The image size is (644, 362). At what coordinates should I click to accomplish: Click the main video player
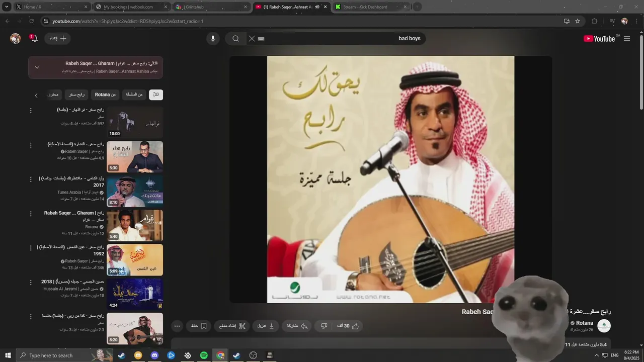[x=391, y=179]
